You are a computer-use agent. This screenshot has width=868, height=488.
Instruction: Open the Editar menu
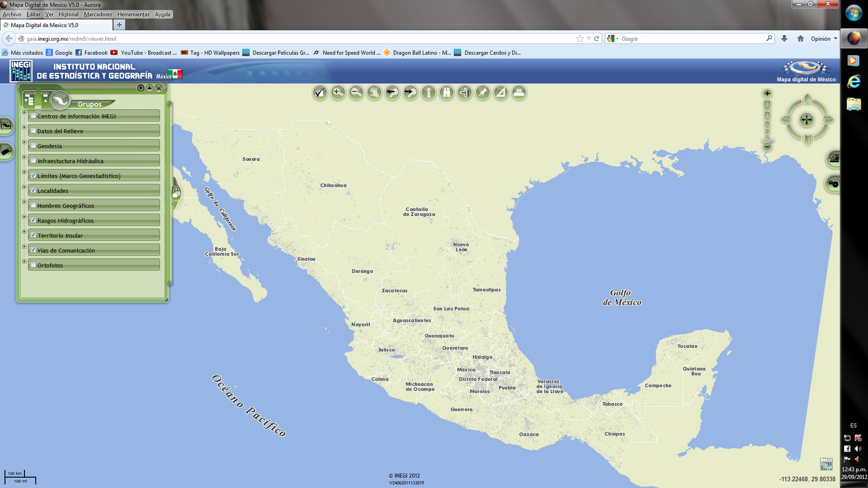(34, 15)
